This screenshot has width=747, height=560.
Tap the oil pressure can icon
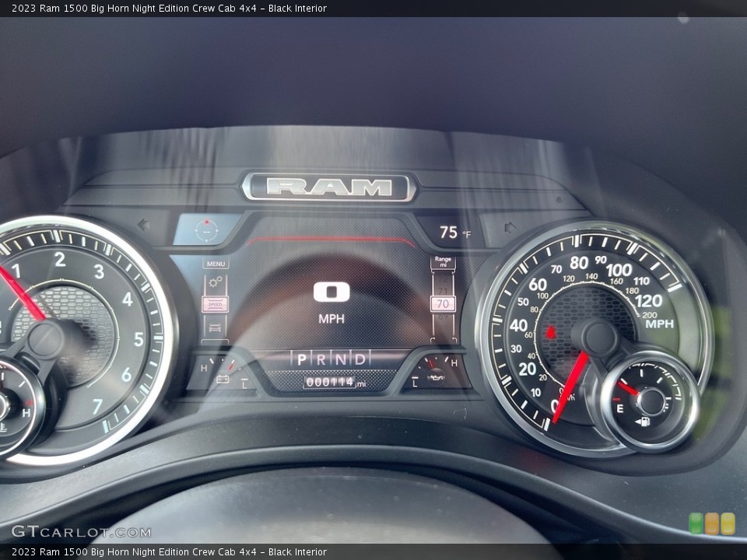pyautogui.click(x=436, y=379)
